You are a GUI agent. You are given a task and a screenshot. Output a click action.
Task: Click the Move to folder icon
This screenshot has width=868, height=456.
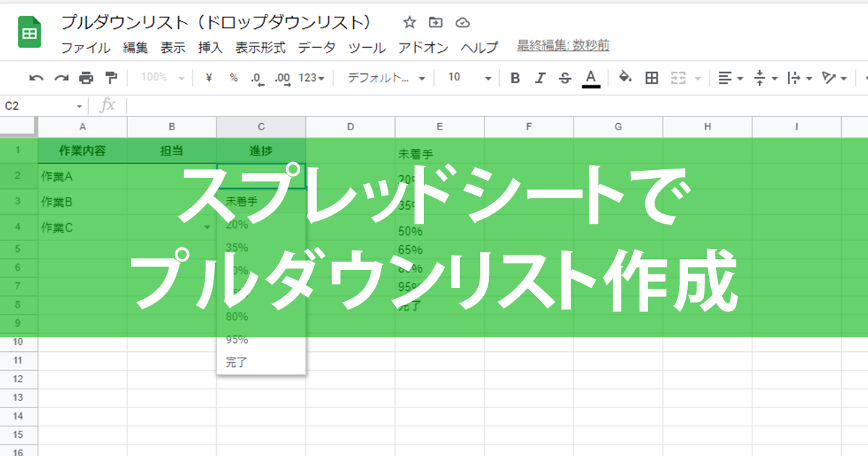pyautogui.click(x=435, y=22)
